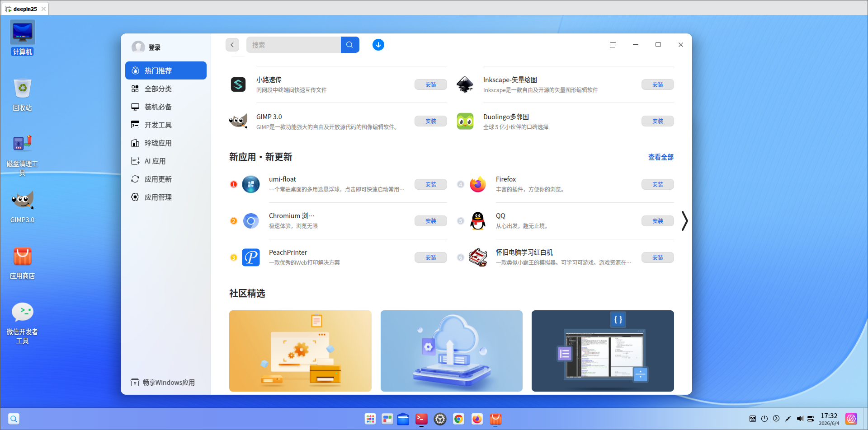
Task: Click the GIMP 3.0 mascot icon in the store
Action: coord(238,121)
